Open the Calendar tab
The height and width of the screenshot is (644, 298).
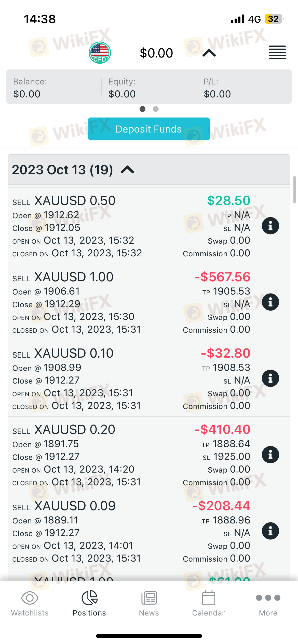coord(208,603)
